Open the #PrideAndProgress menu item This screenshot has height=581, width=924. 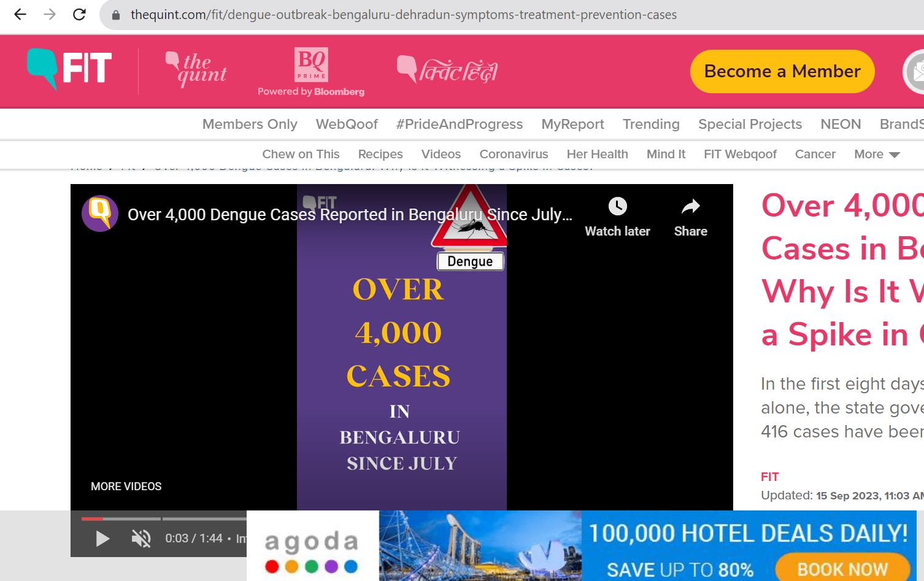[460, 124]
